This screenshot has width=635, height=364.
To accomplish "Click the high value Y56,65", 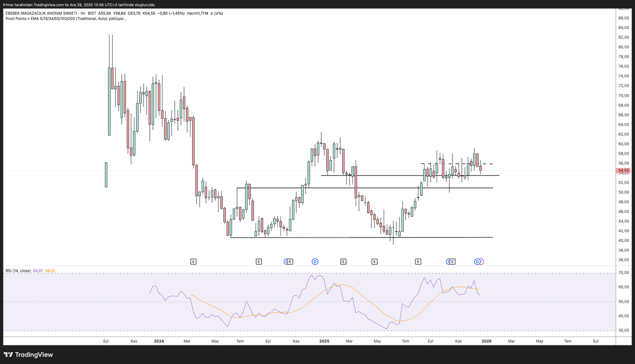I will 119,13.
